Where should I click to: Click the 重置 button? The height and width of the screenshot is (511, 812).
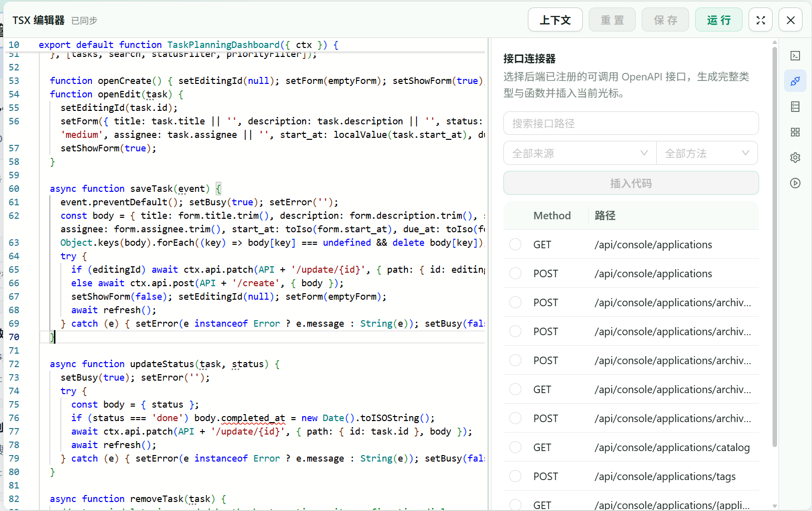(x=612, y=20)
